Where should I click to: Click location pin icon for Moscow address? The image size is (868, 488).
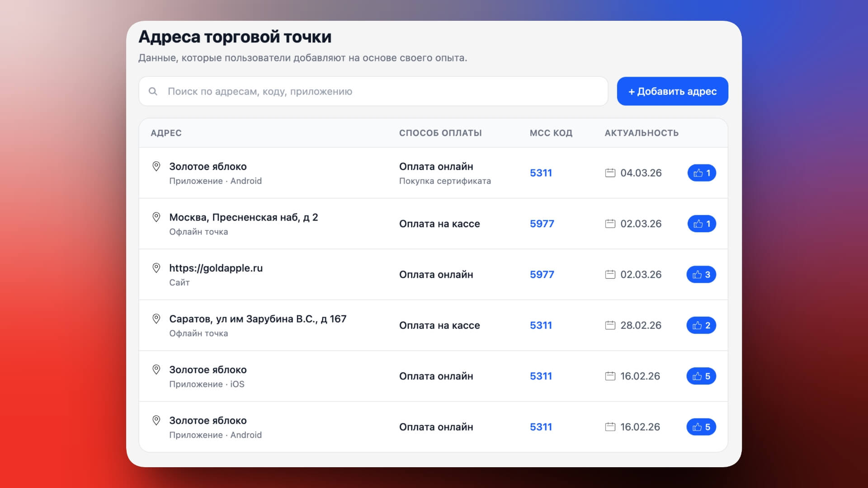click(156, 217)
